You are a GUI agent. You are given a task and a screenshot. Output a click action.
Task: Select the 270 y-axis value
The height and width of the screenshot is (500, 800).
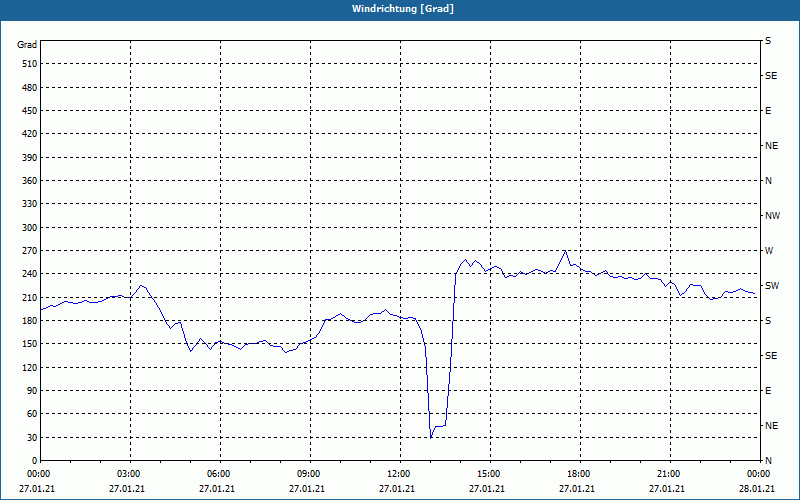tap(30, 251)
